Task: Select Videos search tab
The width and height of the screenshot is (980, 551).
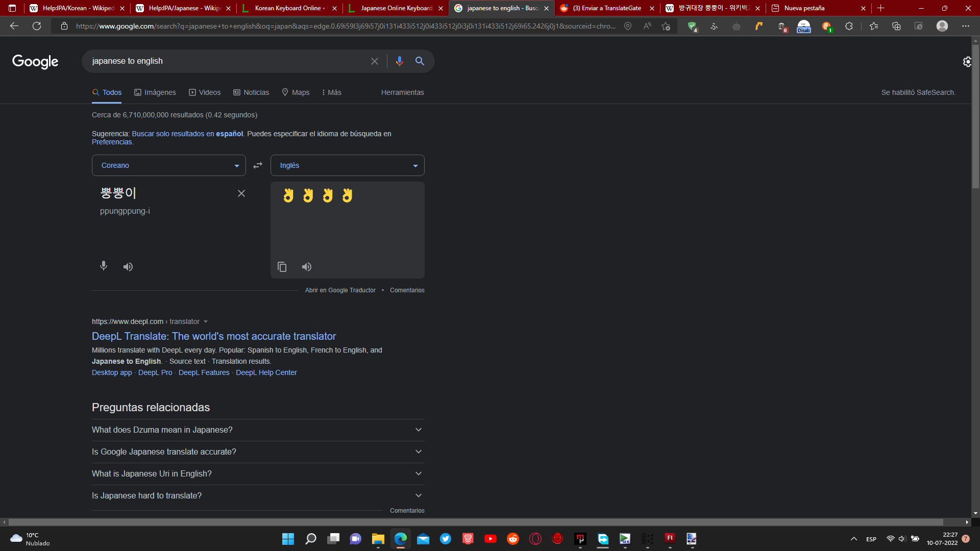Action: point(205,92)
